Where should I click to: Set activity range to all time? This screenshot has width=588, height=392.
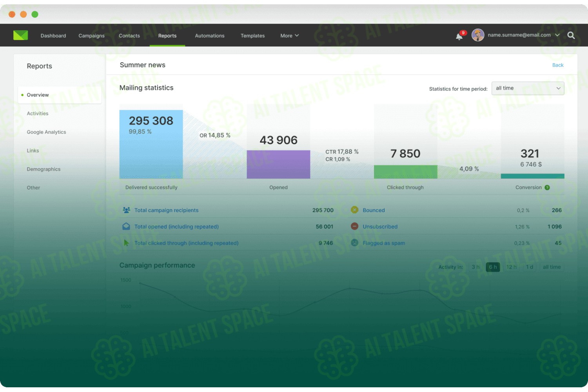click(x=552, y=267)
